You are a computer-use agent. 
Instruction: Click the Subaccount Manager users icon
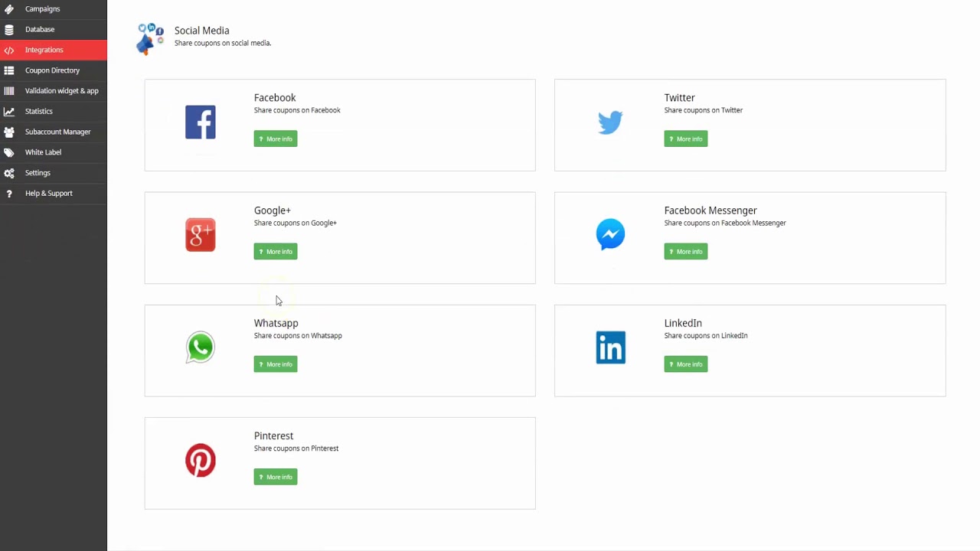[9, 132]
